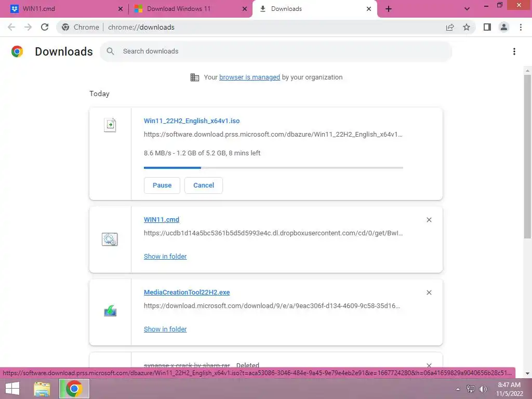Pause the Win11 ISO download
Viewport: 532px width, 399px height.
point(162,185)
